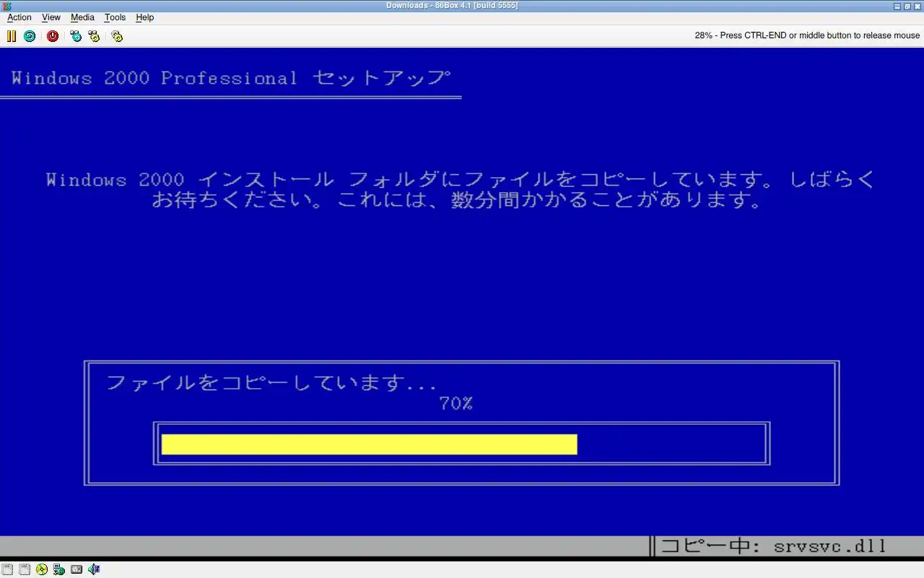Click the 86Box app icon in title bar
This screenshot has width=924, height=578.
pos(6,6)
